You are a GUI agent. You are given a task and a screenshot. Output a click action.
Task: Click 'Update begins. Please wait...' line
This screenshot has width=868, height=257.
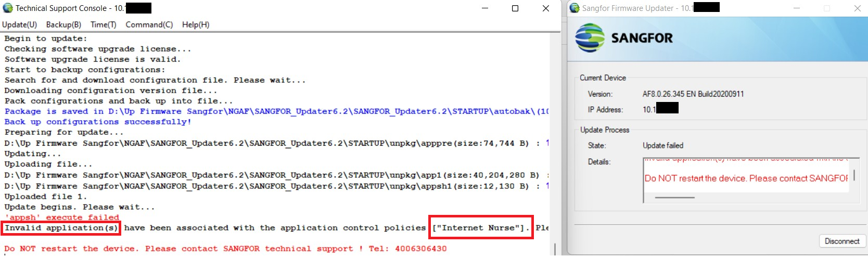coord(80,207)
